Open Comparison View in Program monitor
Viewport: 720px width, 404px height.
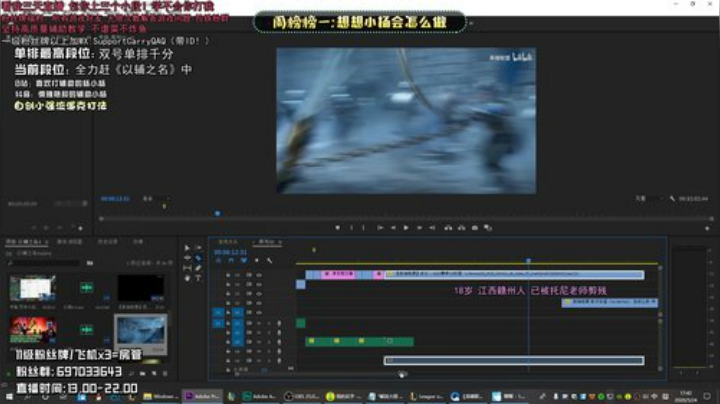tap(488, 228)
